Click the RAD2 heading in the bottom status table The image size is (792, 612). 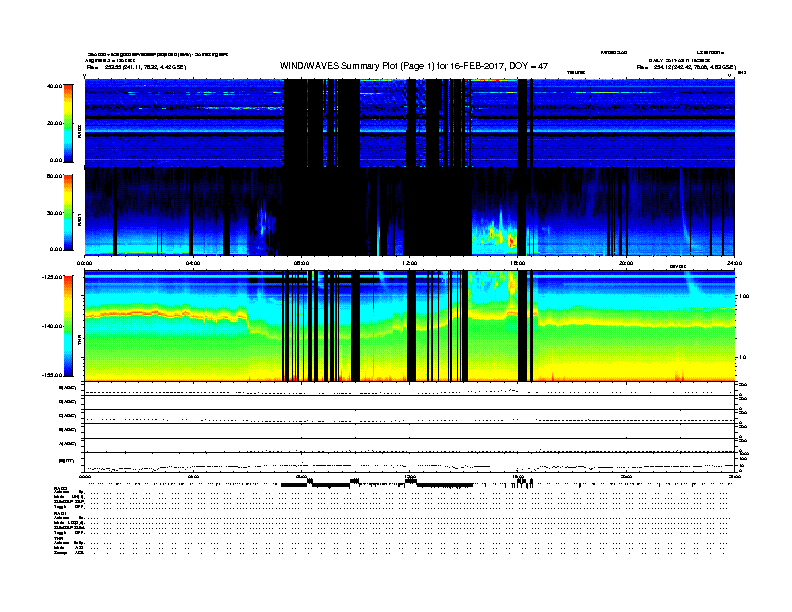(61, 488)
